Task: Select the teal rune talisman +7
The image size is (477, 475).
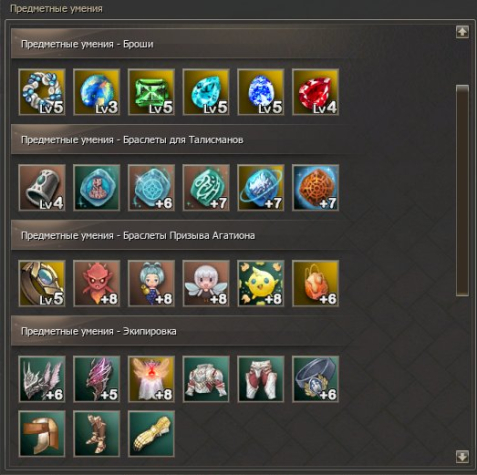Action: (x=206, y=188)
